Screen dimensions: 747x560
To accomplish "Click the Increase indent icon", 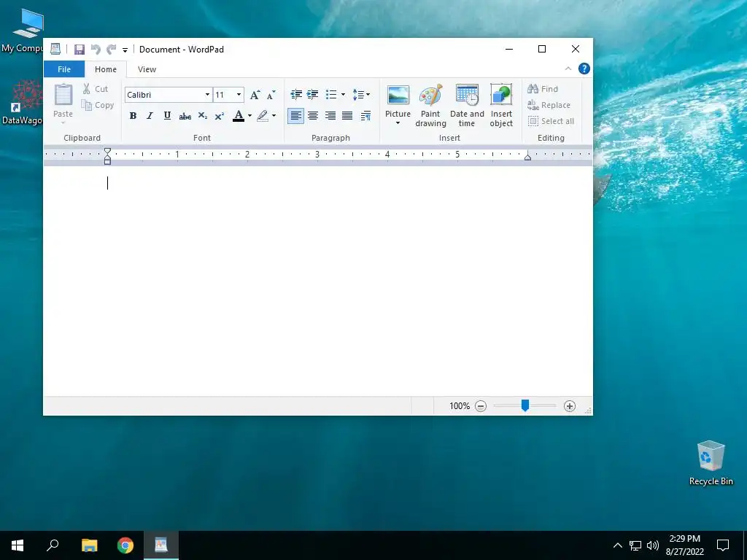I will [x=312, y=94].
